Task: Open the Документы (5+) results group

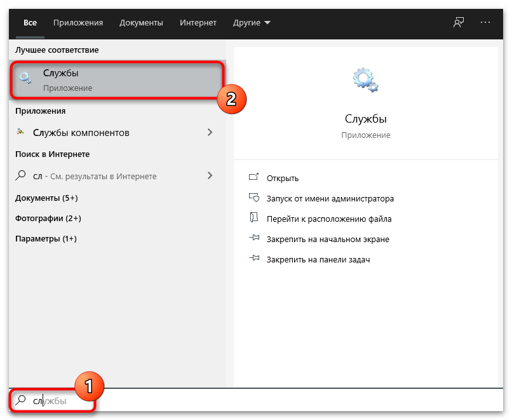Action: pos(46,198)
